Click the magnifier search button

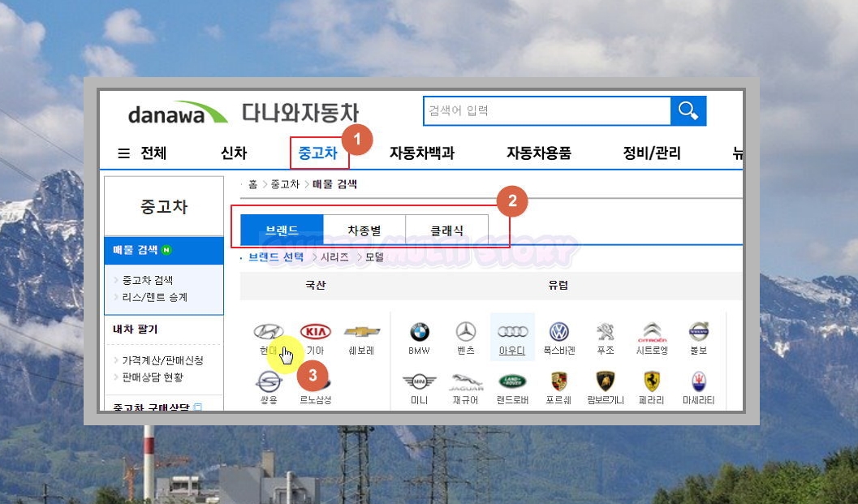(x=688, y=111)
